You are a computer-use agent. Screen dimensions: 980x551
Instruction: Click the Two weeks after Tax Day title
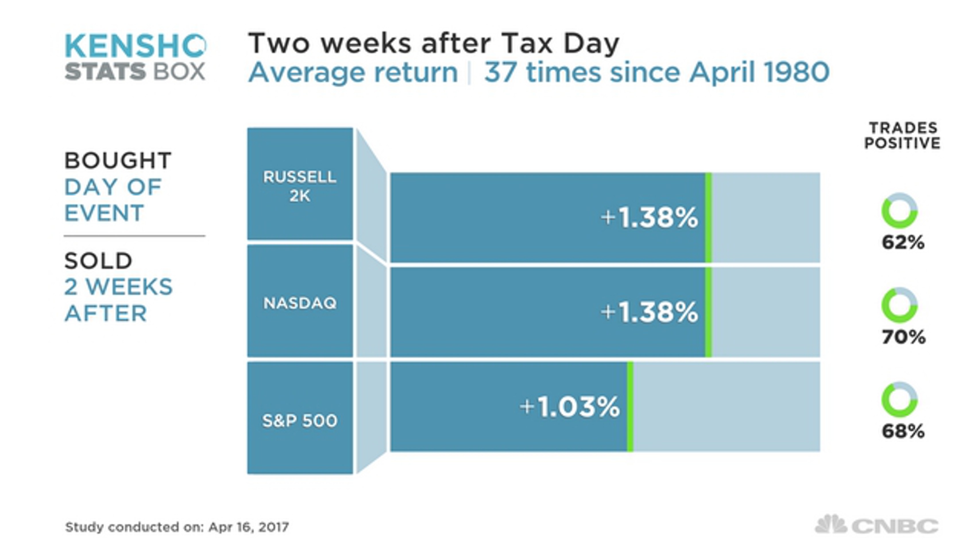click(434, 44)
